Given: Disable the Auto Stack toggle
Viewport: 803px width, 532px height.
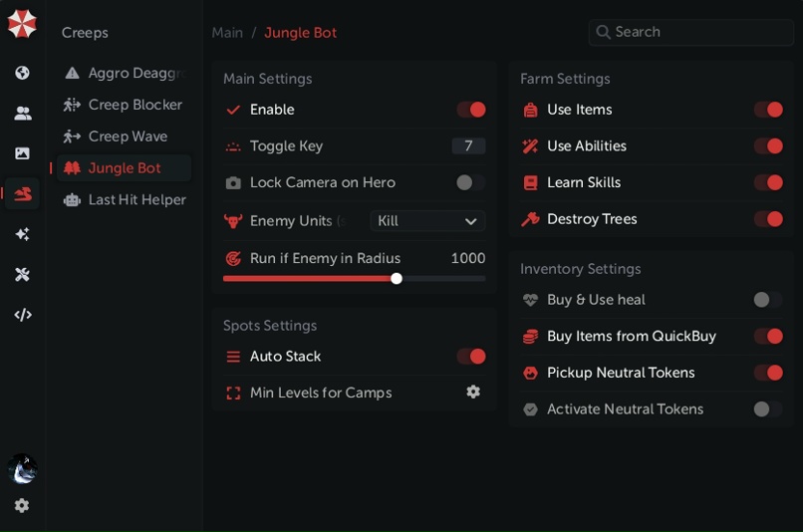Looking at the screenshot, I should (471, 357).
